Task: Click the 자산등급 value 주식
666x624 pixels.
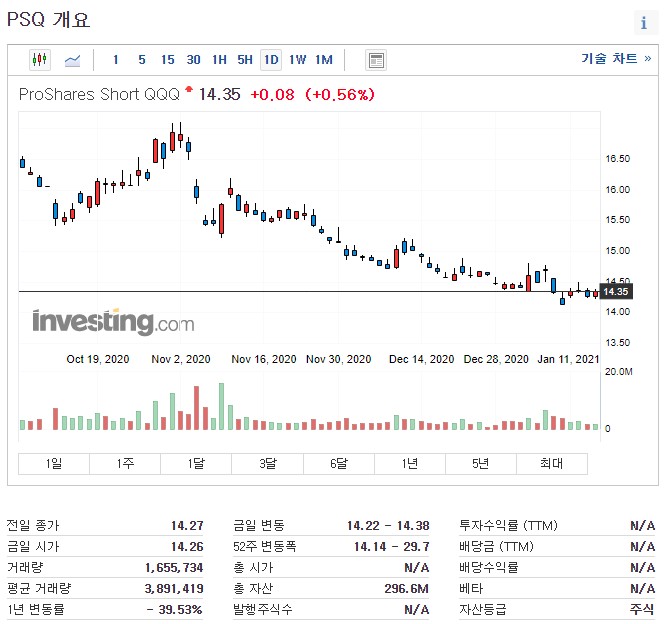Action: tap(642, 610)
